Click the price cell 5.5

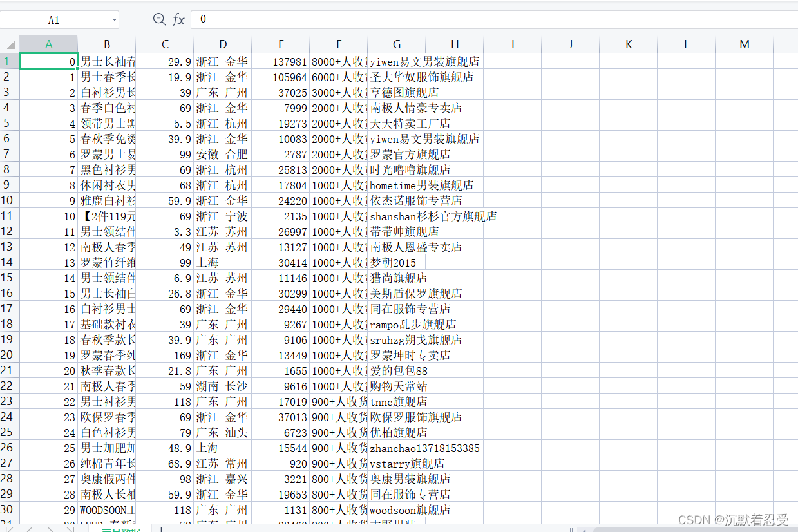[x=165, y=123]
